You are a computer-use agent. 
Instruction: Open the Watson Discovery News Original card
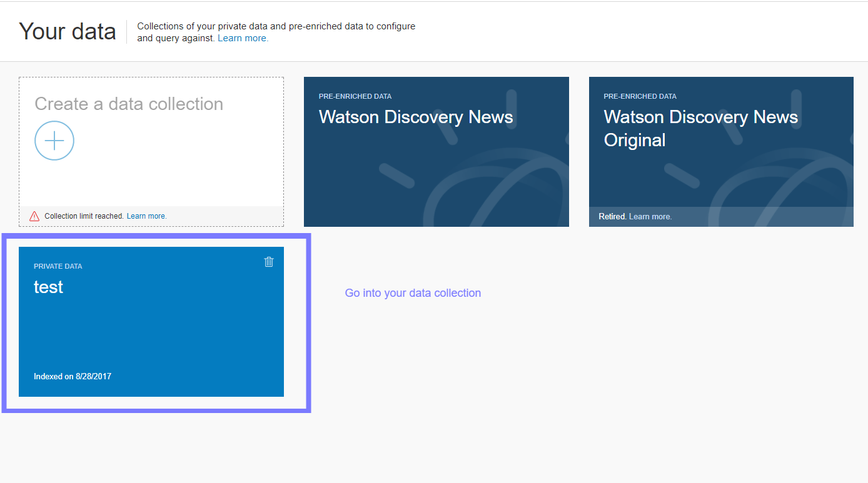(721, 152)
